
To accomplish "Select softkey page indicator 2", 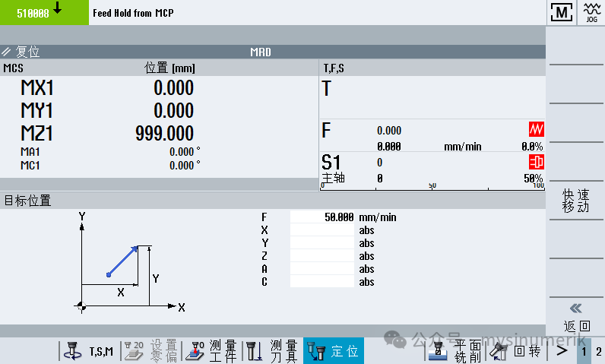I will point(598,351).
